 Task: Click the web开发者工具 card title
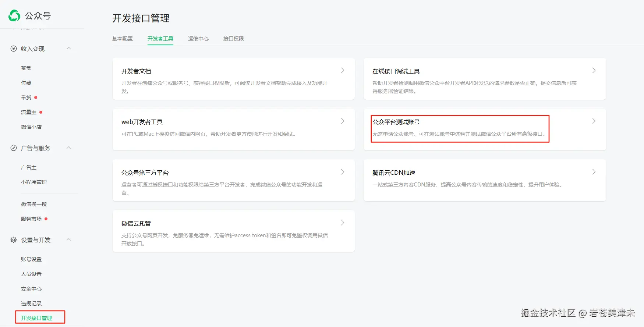pos(142,122)
